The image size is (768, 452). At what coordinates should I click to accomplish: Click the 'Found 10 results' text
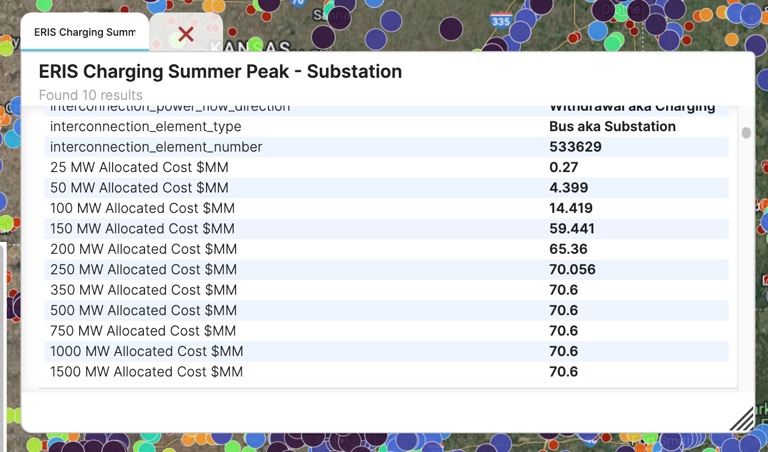coord(91,95)
